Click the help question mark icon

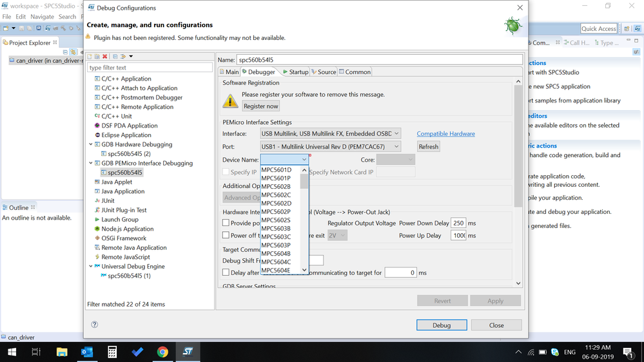(x=95, y=324)
